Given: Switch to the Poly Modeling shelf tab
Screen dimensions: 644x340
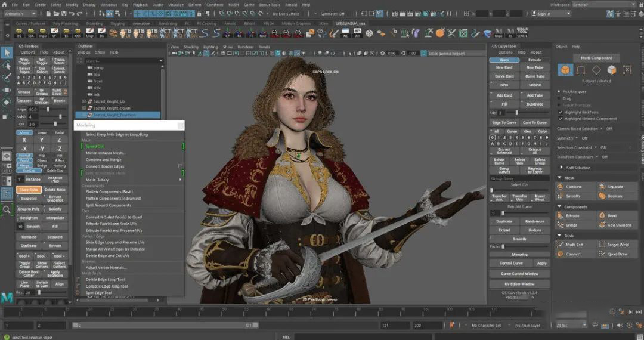Looking at the screenshot, I should [66, 23].
